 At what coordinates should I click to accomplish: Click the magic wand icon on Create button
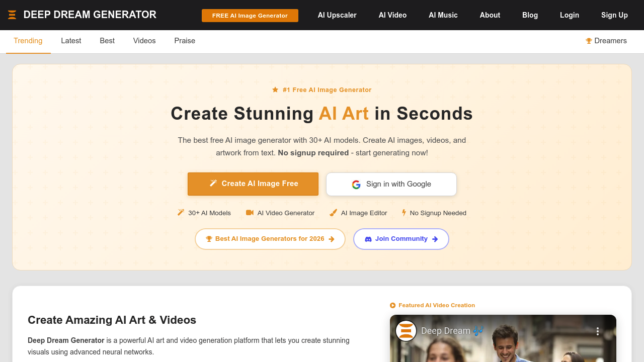pyautogui.click(x=213, y=184)
